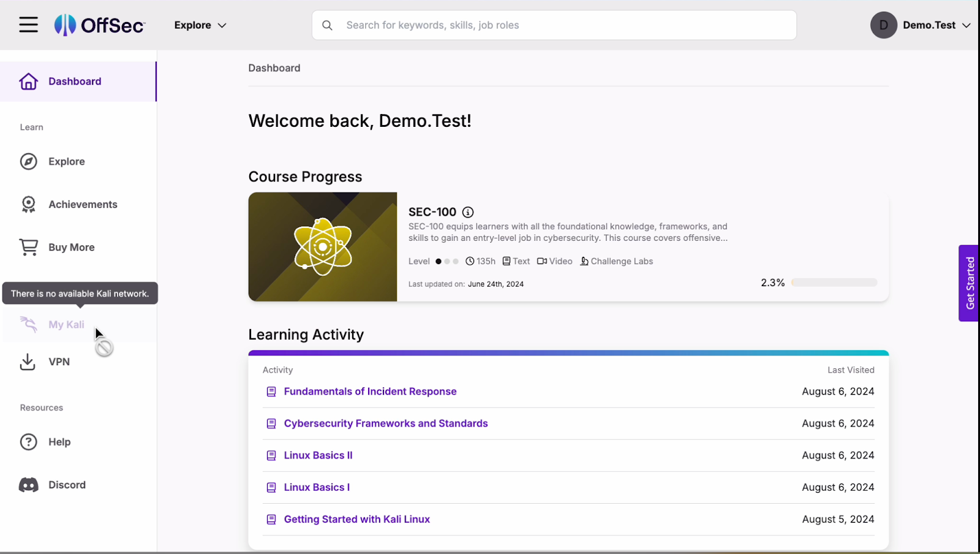This screenshot has height=554, width=980.
Task: Click the Dashboard breadcrumb
Action: [274, 67]
